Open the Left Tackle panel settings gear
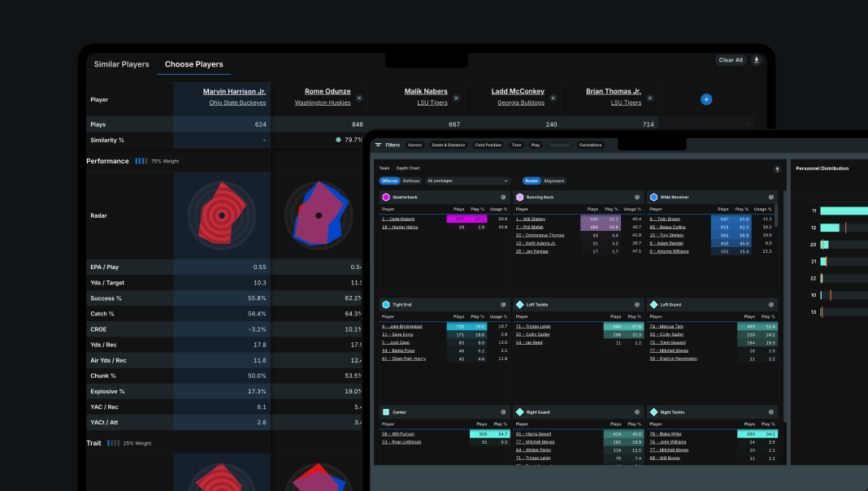 (636, 305)
